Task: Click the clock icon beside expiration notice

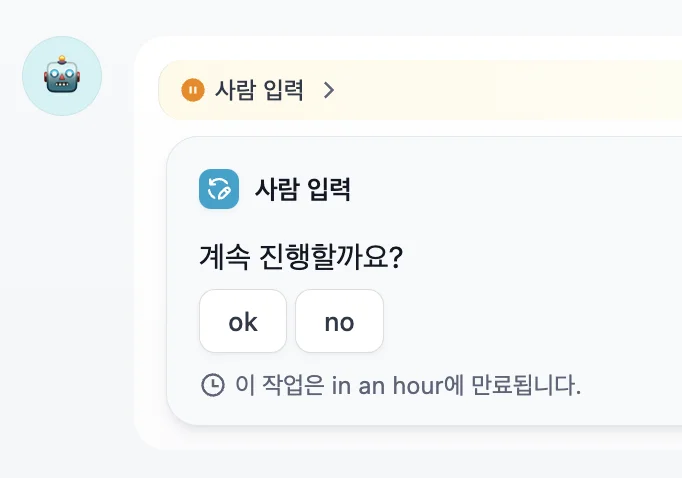Action: tap(213, 385)
